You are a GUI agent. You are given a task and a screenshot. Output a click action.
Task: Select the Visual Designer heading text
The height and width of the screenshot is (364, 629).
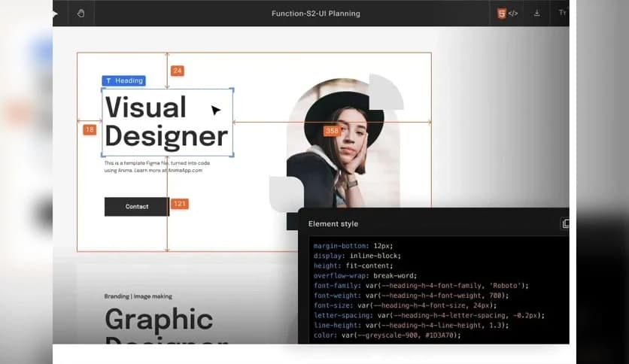click(166, 122)
